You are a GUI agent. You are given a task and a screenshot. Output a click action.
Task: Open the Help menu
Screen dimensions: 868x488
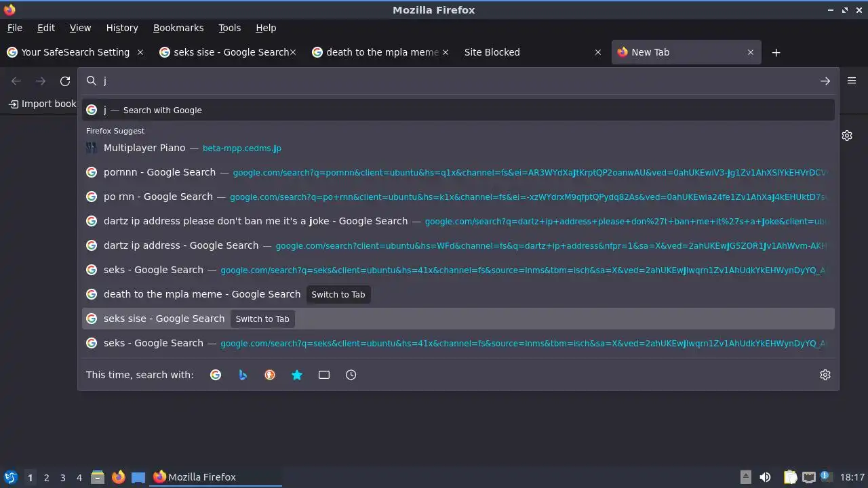[266, 28]
